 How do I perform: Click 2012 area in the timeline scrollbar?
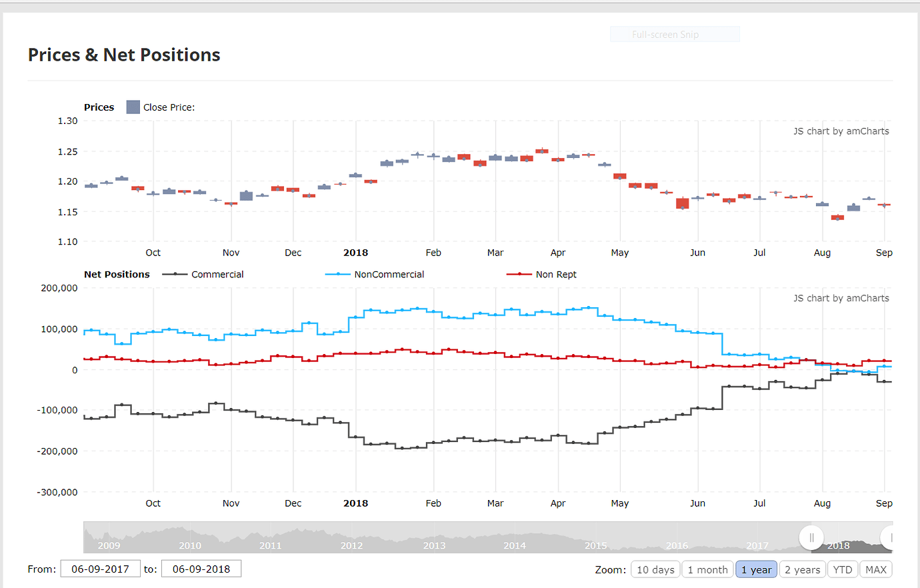click(x=352, y=545)
